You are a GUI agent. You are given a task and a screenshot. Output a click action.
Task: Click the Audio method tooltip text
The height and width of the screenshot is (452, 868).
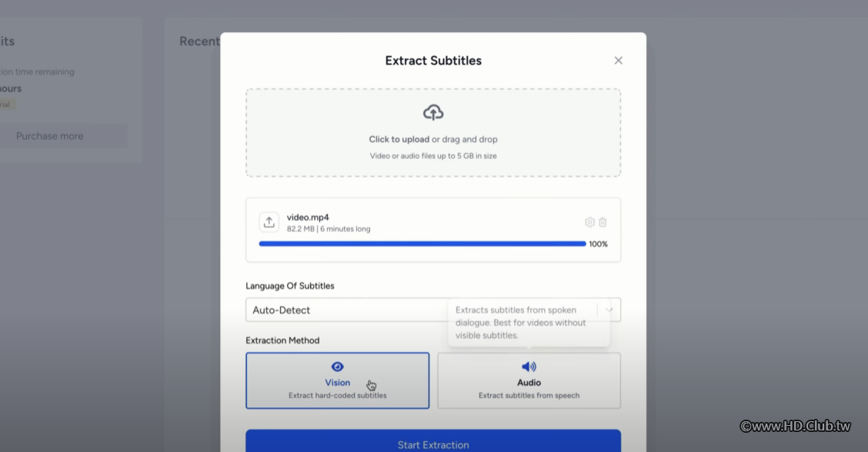[x=521, y=323]
